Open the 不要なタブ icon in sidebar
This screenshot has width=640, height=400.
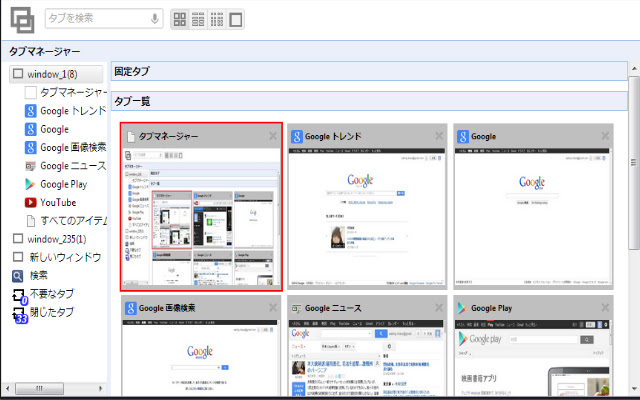click(x=19, y=296)
